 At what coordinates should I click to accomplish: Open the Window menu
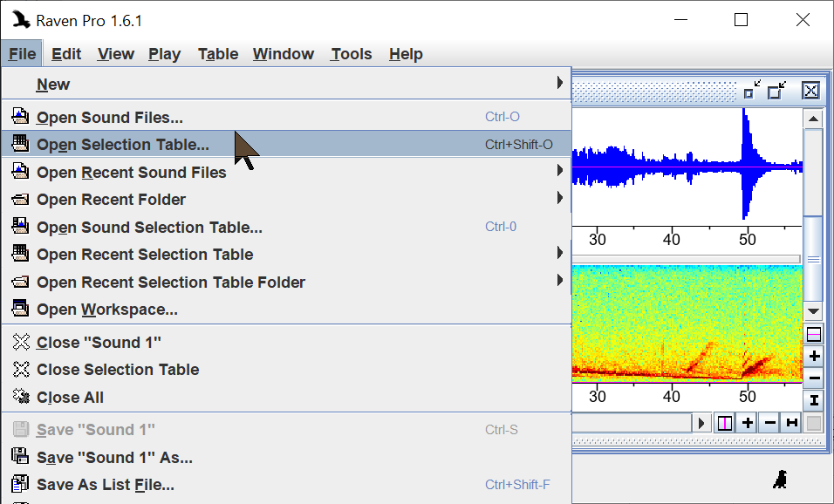(283, 54)
